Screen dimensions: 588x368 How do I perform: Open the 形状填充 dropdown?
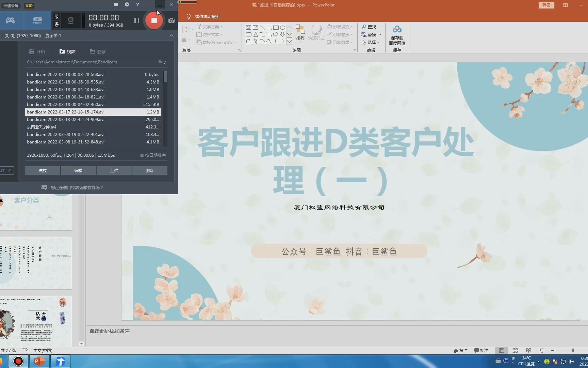point(340,27)
